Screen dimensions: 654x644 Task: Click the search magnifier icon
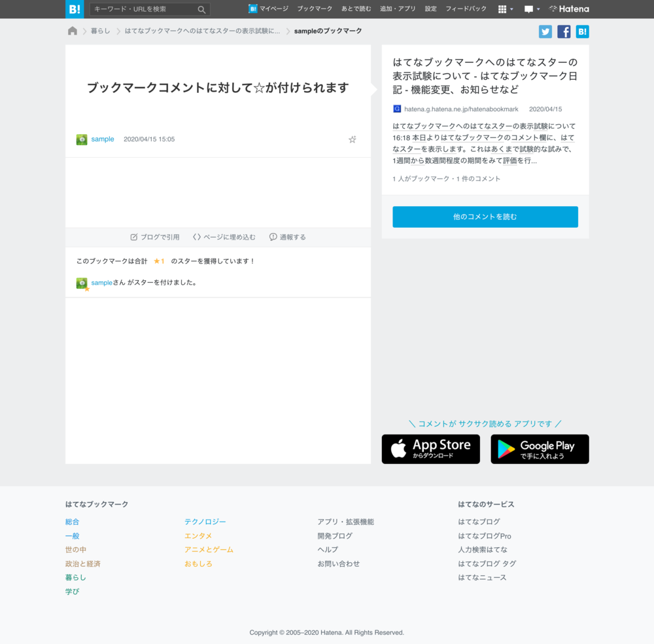[x=201, y=9]
